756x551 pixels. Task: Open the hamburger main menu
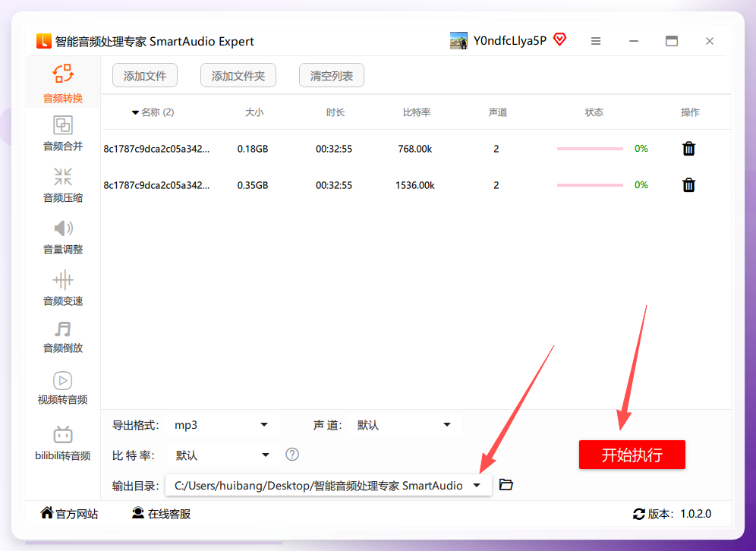596,41
